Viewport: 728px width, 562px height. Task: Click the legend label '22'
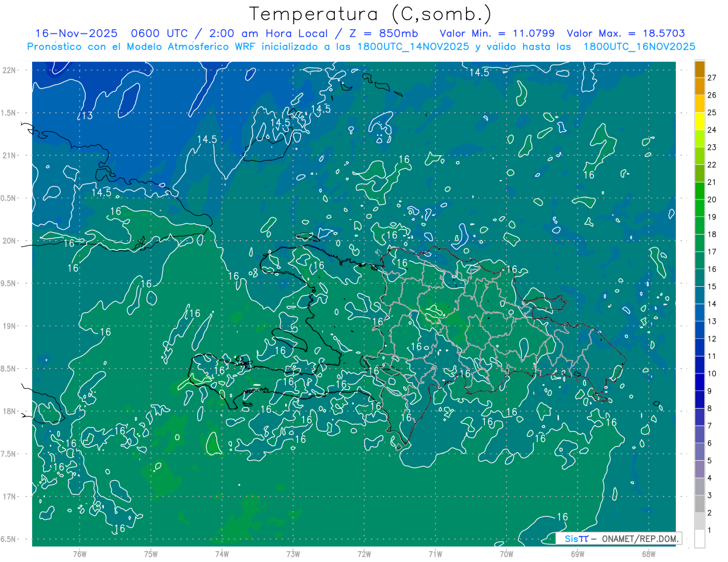click(712, 165)
